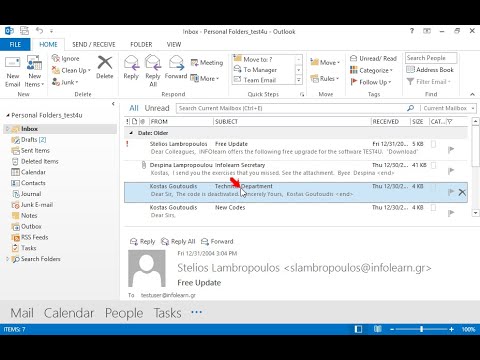Image resolution: width=480 pixels, height=360 pixels.
Task: Show All messages filter
Action: pyautogui.click(x=134, y=108)
